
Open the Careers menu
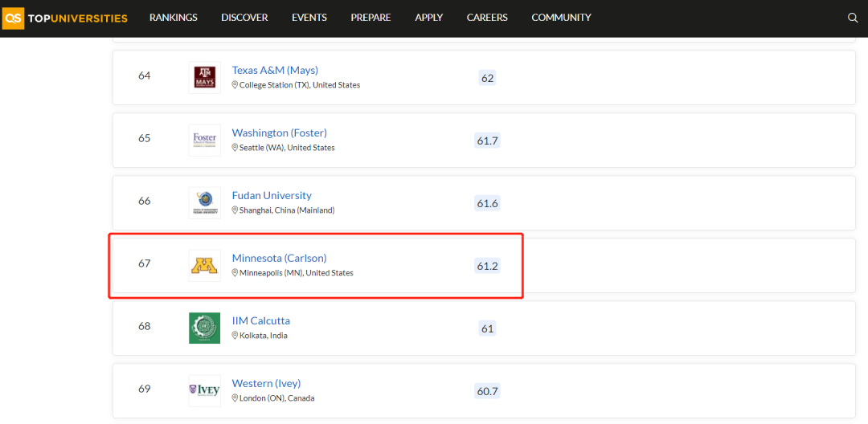click(x=487, y=18)
